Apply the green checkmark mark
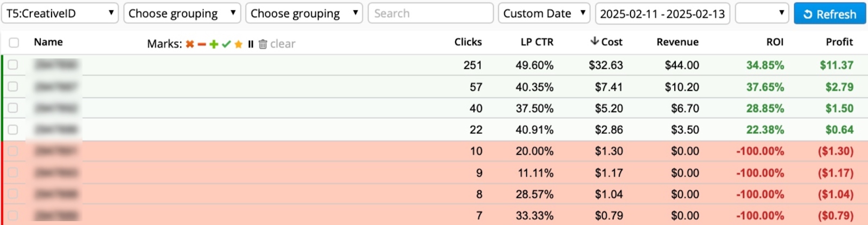This screenshot has width=868, height=225. [226, 44]
